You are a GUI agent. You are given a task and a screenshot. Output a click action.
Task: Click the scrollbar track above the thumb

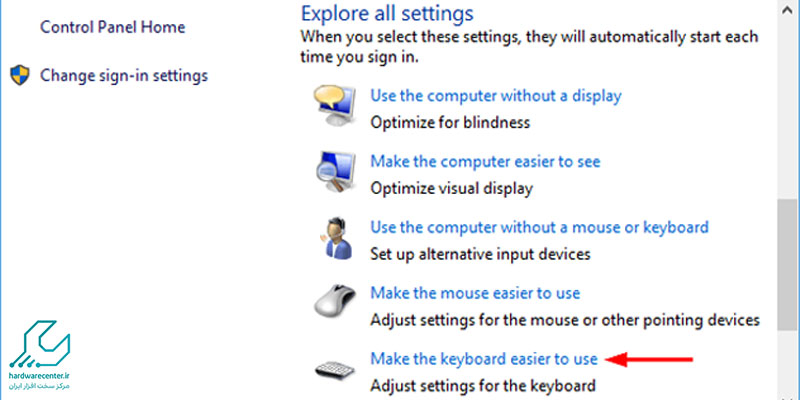788,111
